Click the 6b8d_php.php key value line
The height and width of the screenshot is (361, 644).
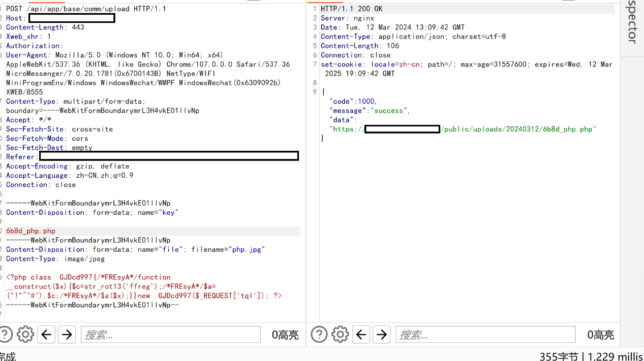(x=30, y=231)
